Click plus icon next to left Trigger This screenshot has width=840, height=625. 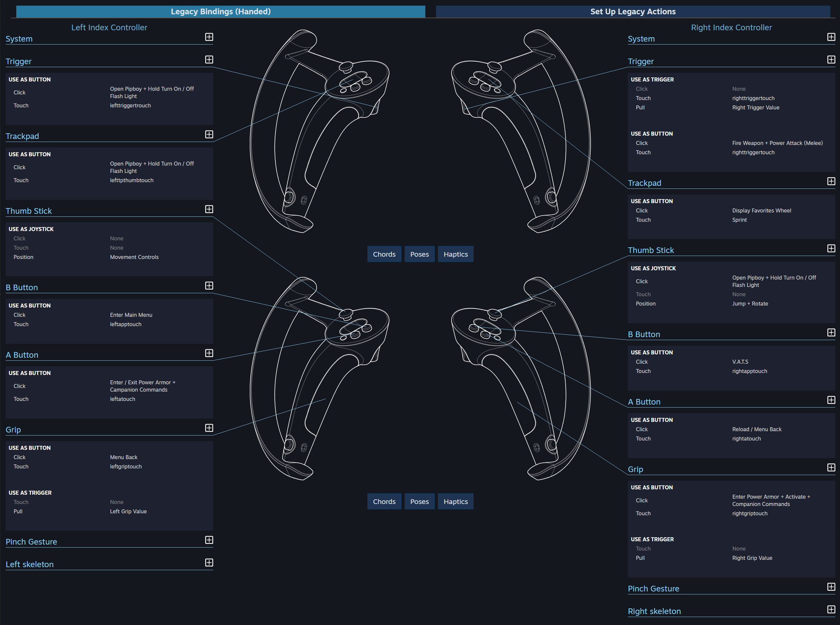tap(209, 60)
